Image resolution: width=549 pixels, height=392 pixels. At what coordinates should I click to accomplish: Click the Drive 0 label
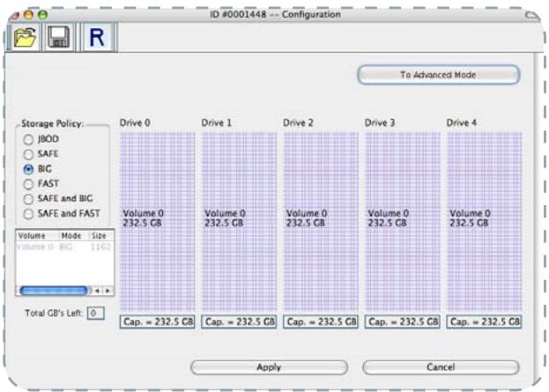pos(135,122)
